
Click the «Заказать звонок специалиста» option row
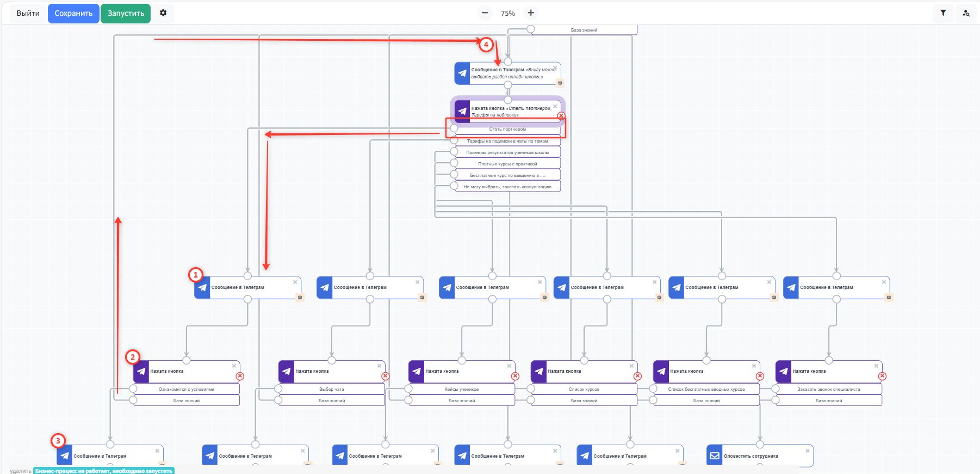coord(828,389)
